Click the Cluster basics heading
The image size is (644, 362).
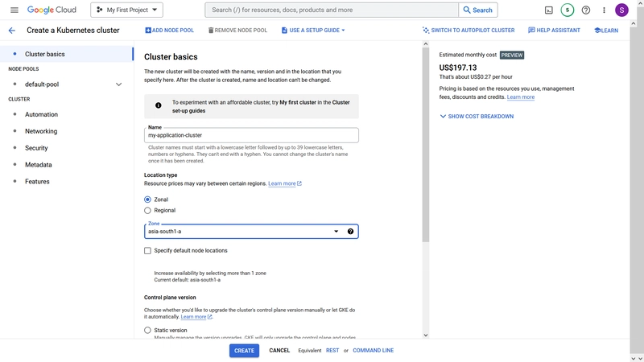pos(171,57)
